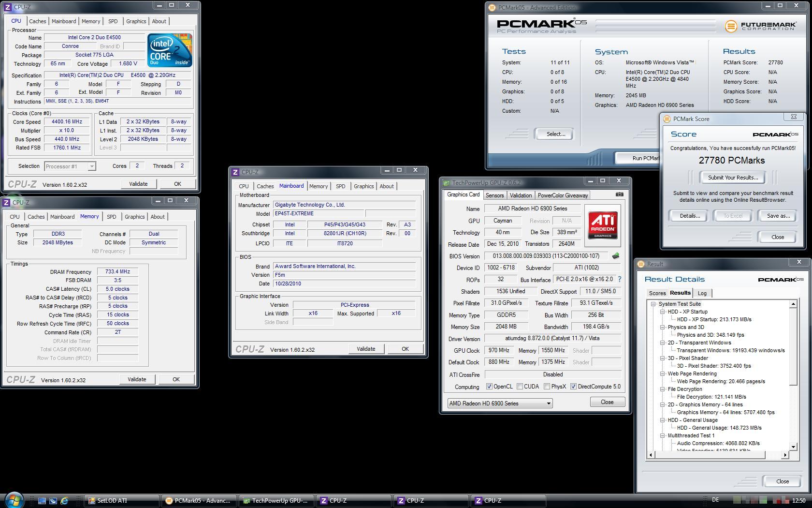Click the GPU-Z title bar icon
The height and width of the screenshot is (508, 812).
coord(446,183)
